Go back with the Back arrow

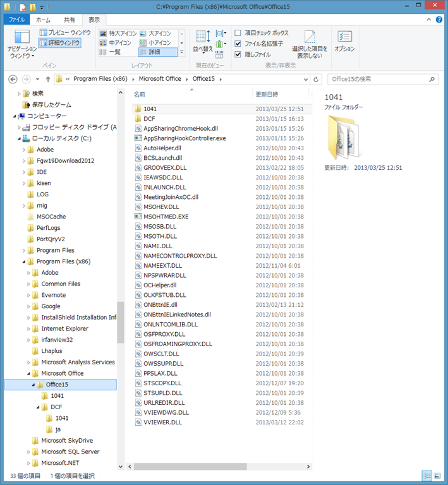(x=13, y=79)
